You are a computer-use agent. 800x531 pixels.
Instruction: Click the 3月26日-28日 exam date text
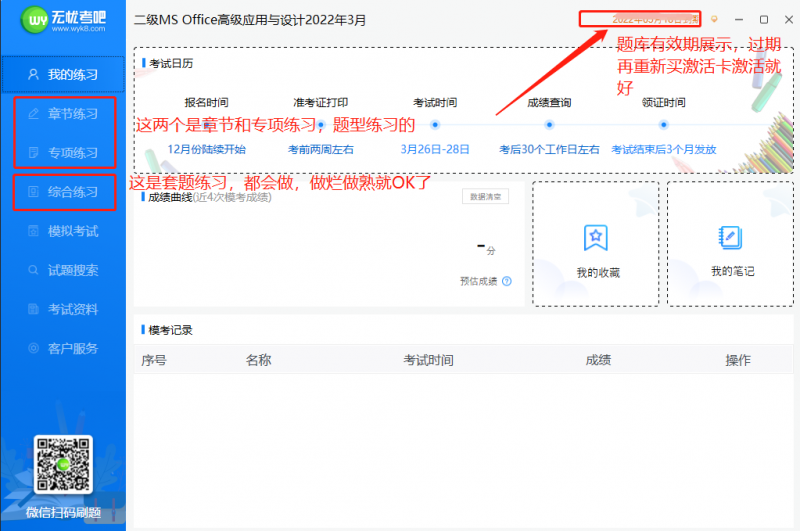[435, 149]
